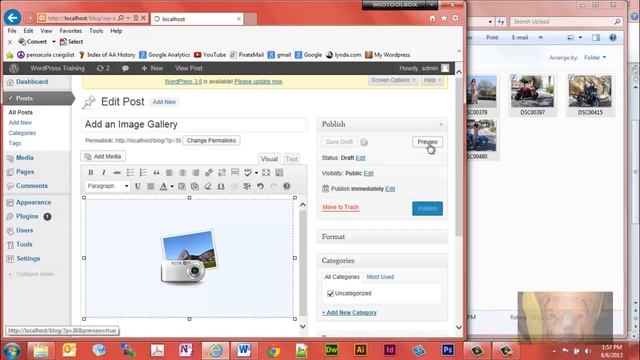Expand the Screen Options panel

(x=393, y=80)
